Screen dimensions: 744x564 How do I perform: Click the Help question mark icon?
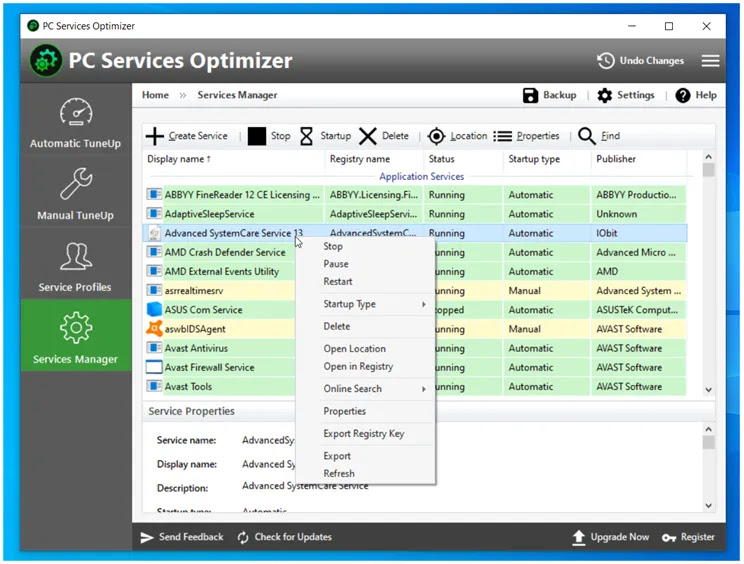click(x=683, y=95)
